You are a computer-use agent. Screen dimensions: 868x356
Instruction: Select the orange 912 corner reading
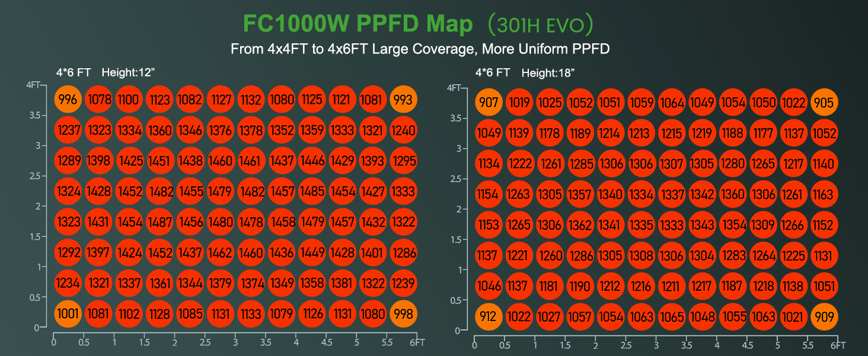[489, 317]
